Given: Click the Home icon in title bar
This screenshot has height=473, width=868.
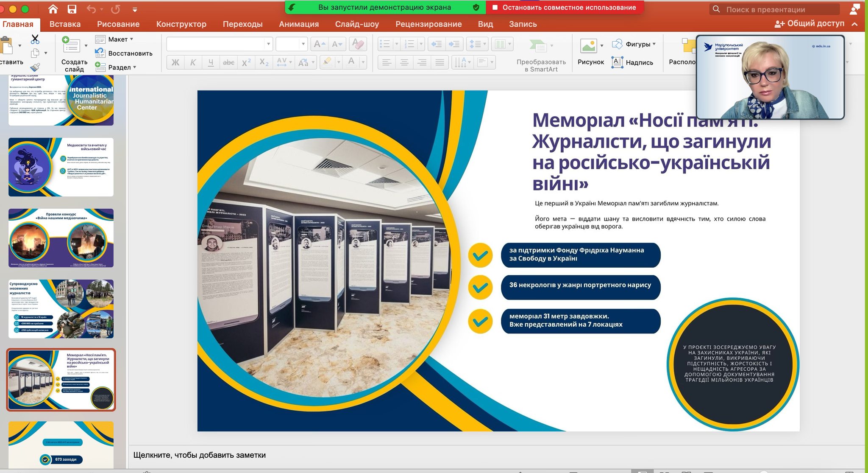Looking at the screenshot, I should [x=53, y=9].
